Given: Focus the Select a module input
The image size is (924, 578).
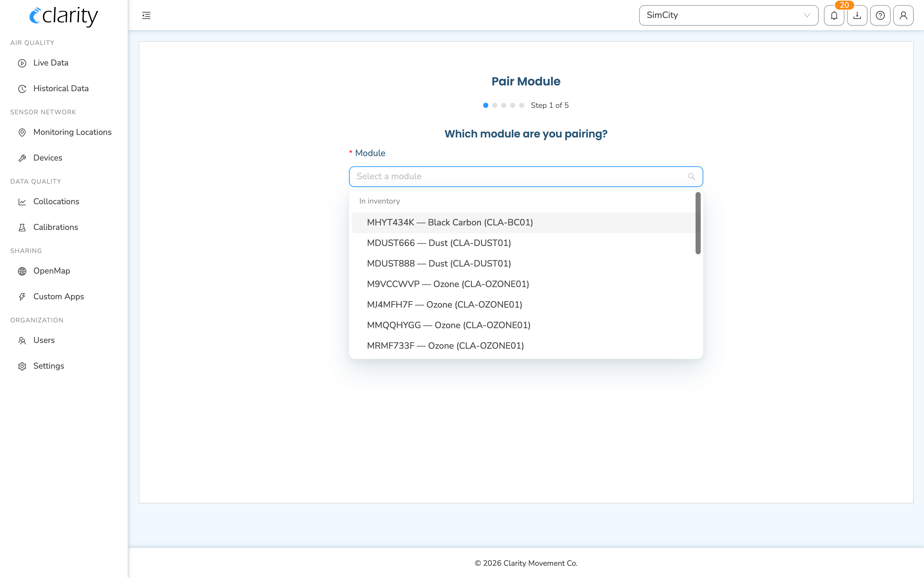Looking at the screenshot, I should click(x=526, y=177).
